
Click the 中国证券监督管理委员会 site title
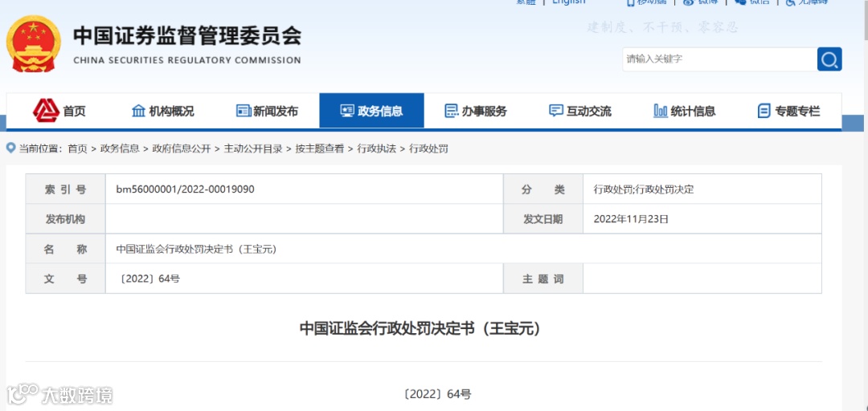pos(187,36)
